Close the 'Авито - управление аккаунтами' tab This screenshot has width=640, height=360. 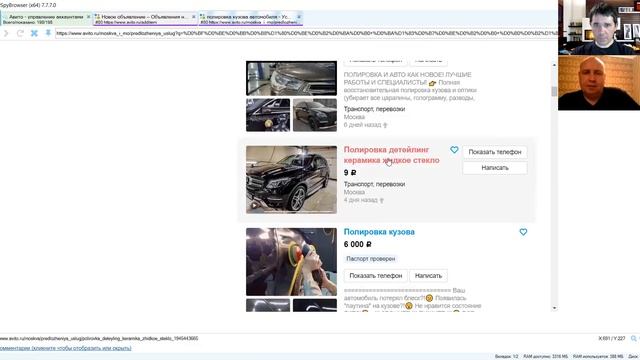tap(88, 17)
